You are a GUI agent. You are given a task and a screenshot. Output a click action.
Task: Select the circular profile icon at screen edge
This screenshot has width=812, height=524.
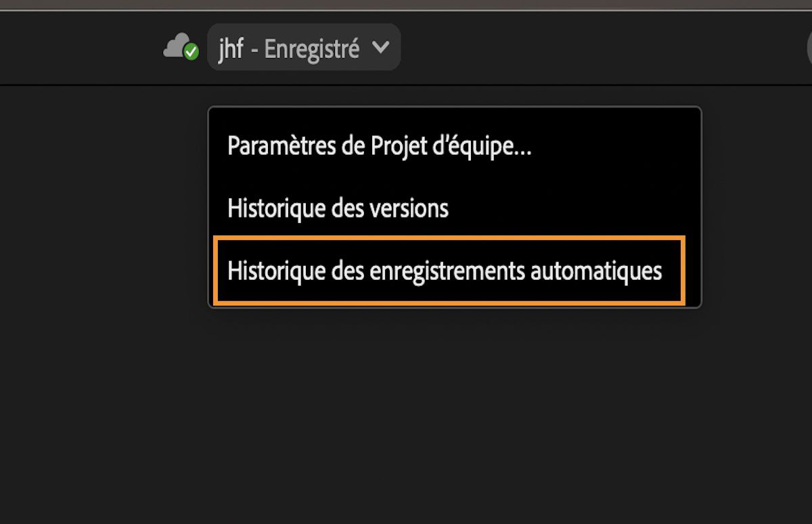click(807, 47)
